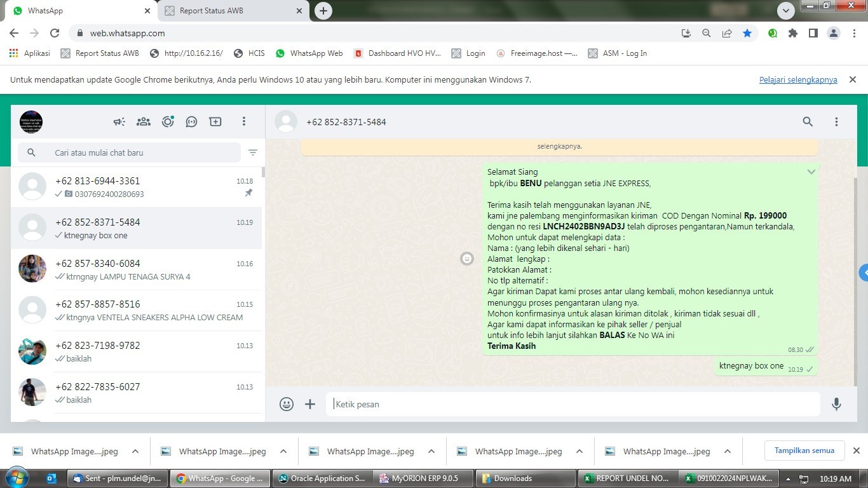Image resolution: width=868 pixels, height=488 pixels.
Task: Open the emoji picker
Action: tap(287, 403)
